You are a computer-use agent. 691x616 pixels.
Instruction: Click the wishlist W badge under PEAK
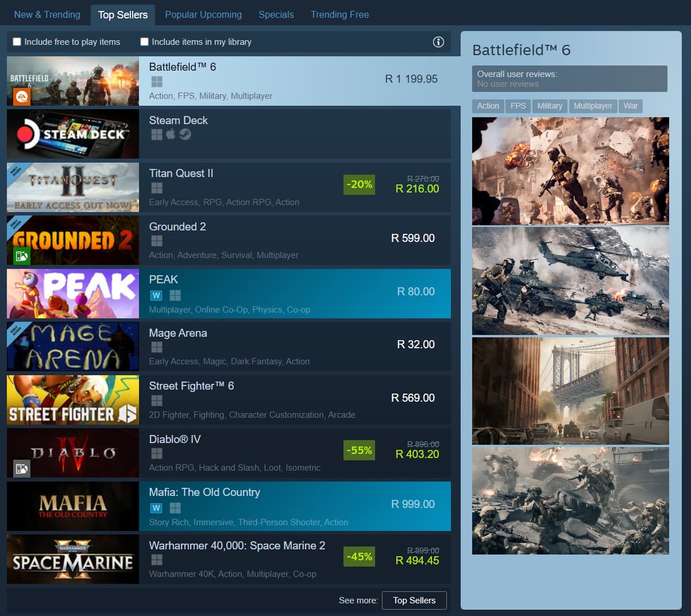tap(156, 295)
